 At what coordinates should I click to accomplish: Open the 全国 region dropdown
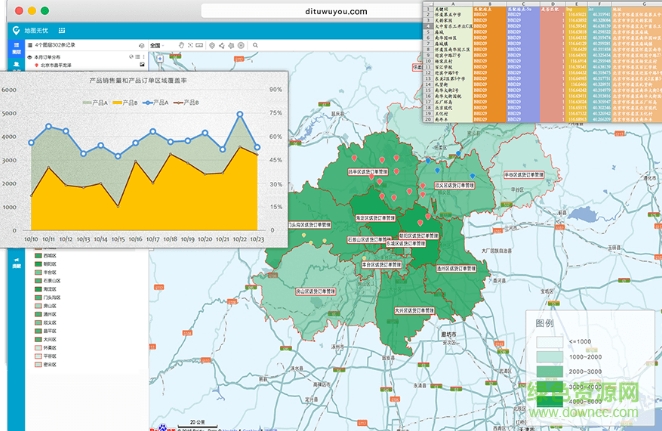[x=158, y=46]
